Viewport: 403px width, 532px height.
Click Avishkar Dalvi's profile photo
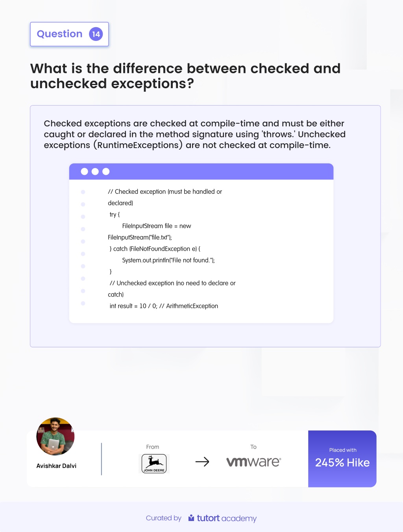pos(55,436)
